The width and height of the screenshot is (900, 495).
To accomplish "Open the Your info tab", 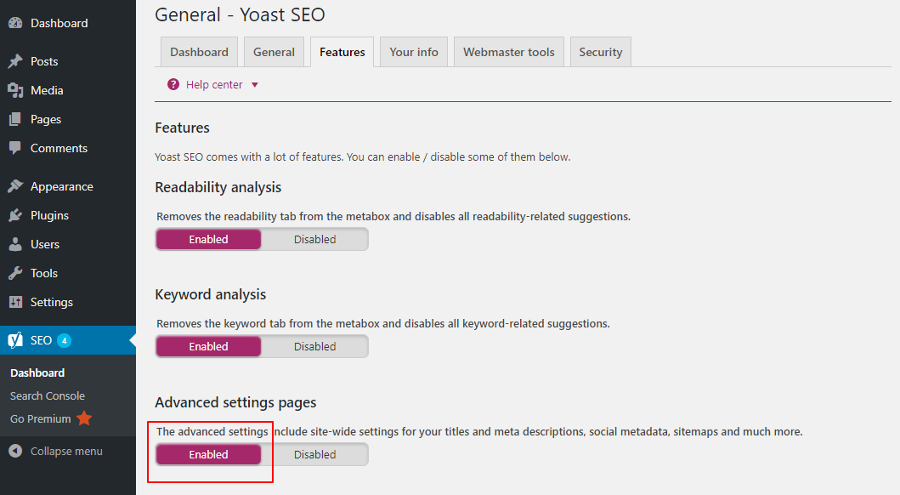I will click(414, 52).
